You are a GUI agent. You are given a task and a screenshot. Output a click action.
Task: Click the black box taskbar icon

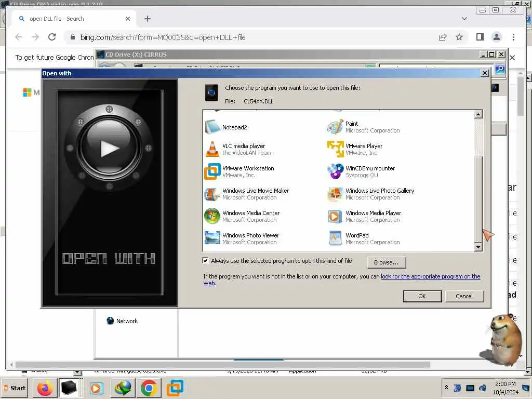click(x=69, y=388)
